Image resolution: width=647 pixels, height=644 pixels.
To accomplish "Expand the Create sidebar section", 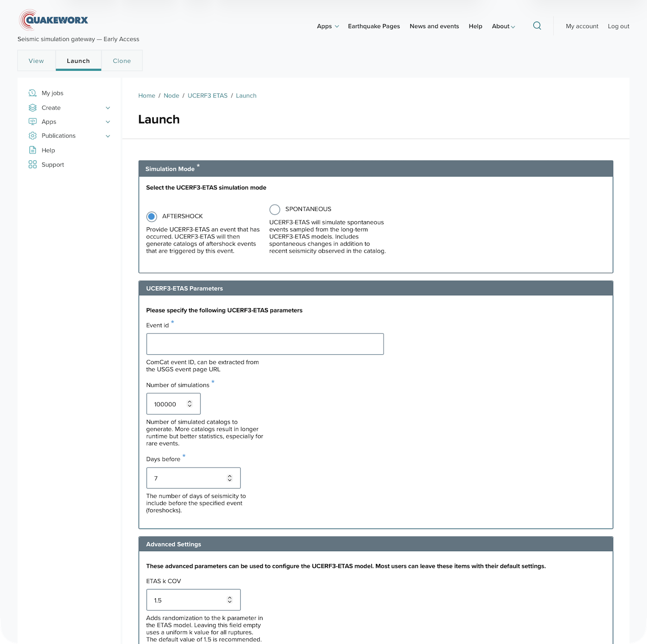I will [108, 107].
